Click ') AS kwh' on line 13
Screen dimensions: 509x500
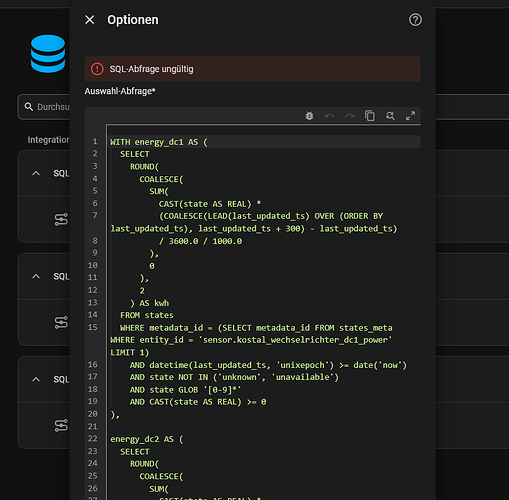click(x=149, y=303)
